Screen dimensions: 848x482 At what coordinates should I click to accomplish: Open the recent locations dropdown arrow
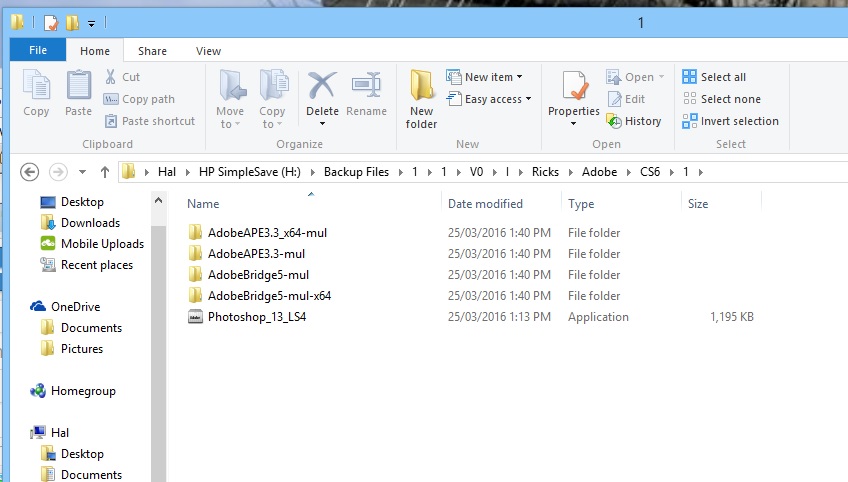[82, 172]
